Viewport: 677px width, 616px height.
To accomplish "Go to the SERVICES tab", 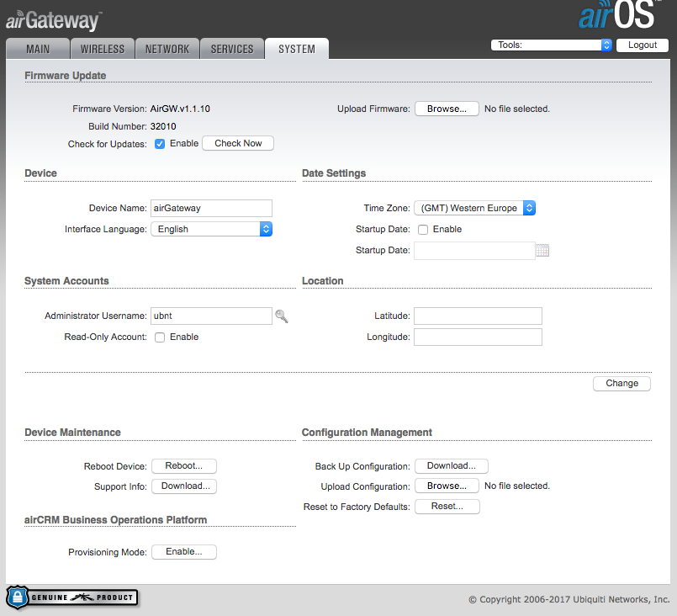I will 232,49.
